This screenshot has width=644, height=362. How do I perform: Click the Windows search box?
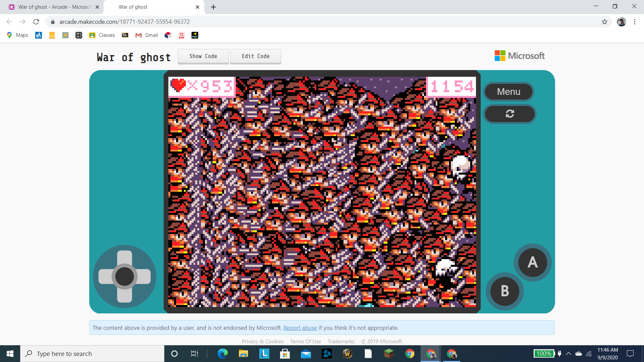(92, 354)
